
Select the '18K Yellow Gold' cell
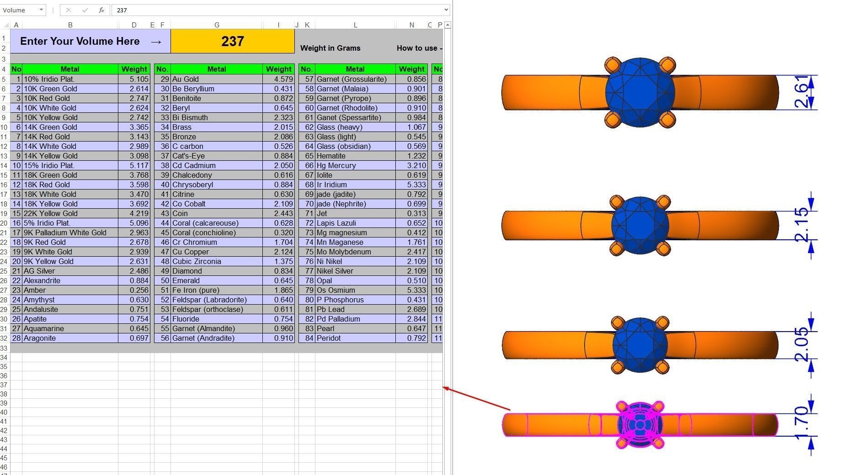click(70, 204)
